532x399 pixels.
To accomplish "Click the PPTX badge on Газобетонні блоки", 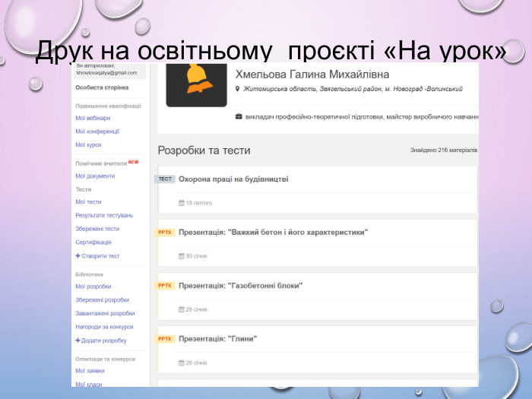I will [x=165, y=286].
